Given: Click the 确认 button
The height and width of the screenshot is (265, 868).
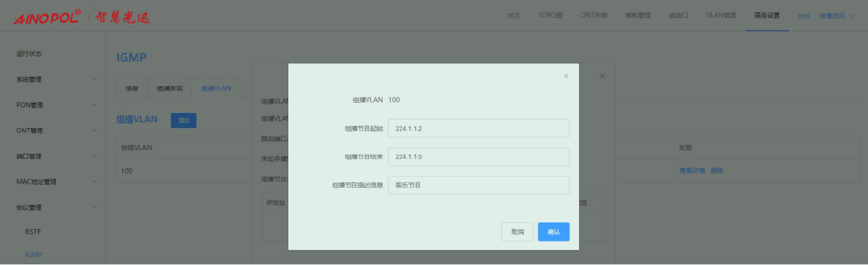Looking at the screenshot, I should (553, 232).
